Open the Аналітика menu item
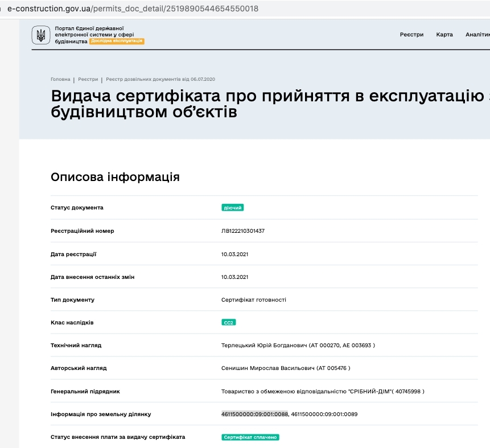Viewport: 490px width, 448px height. point(477,34)
